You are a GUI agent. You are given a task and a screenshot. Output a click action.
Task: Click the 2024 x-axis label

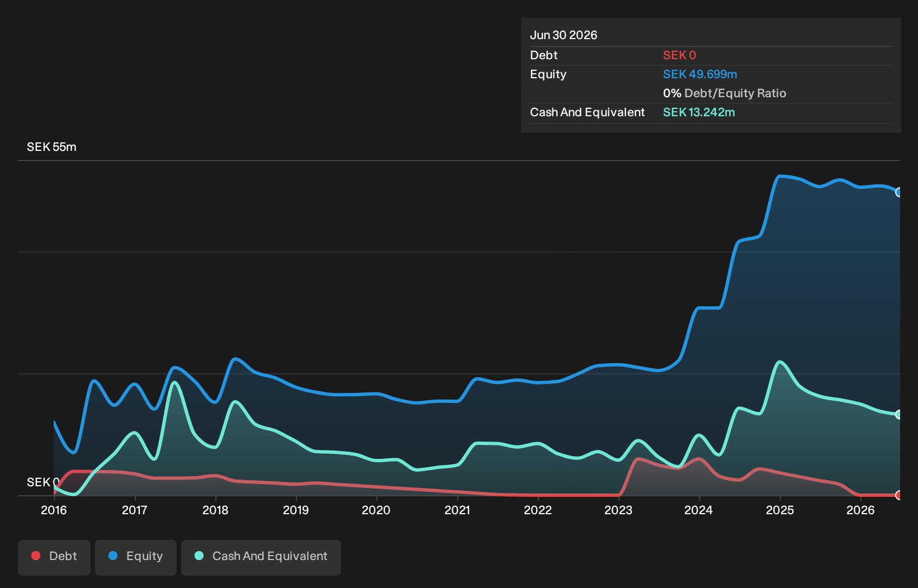pyautogui.click(x=699, y=510)
